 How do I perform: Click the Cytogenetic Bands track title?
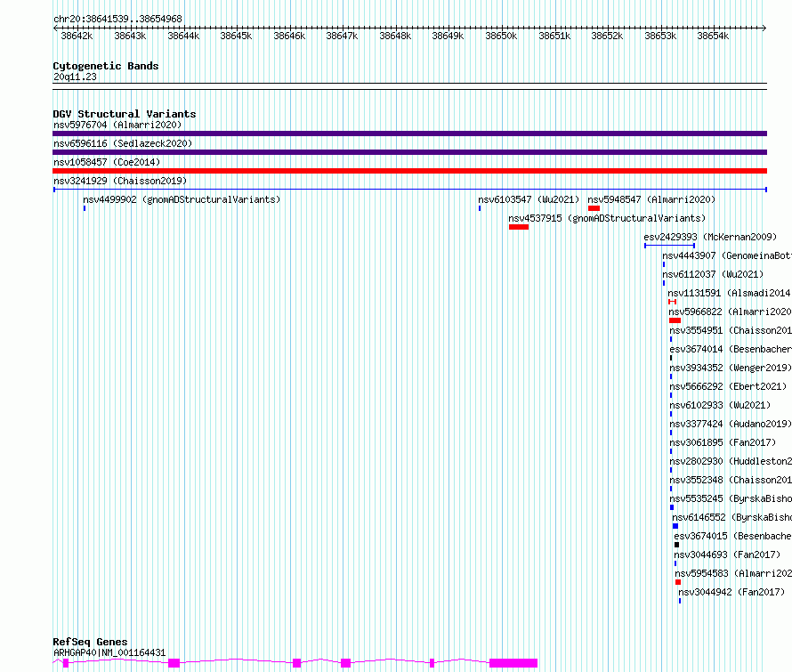click(x=106, y=66)
